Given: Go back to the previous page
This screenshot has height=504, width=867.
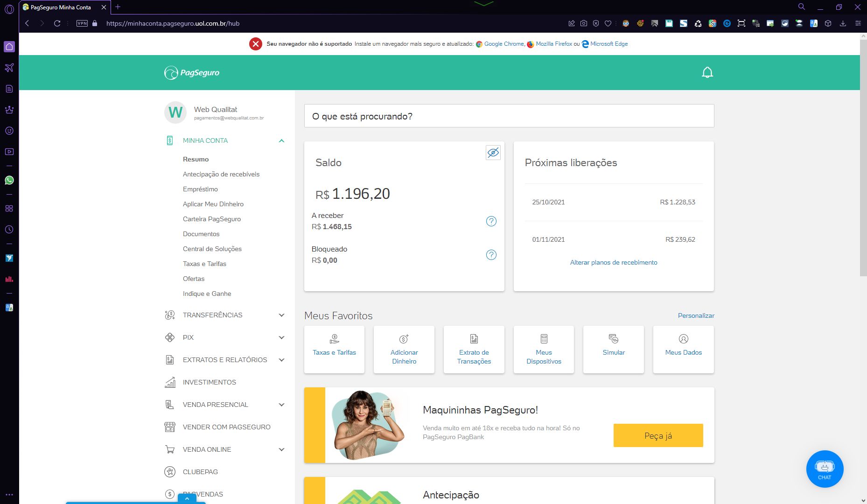Looking at the screenshot, I should 27,23.
